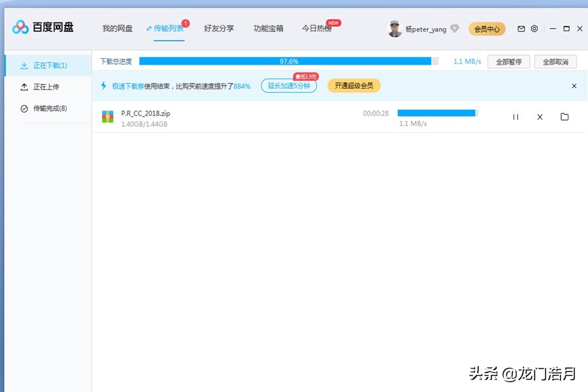This screenshot has height=392, width=588.
Task: Open the message envelope icon
Action: point(521,29)
